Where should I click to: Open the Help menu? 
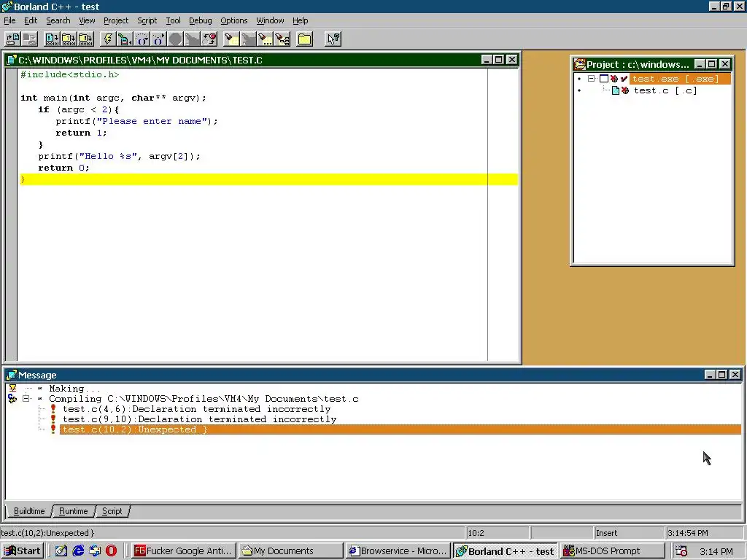(x=300, y=20)
